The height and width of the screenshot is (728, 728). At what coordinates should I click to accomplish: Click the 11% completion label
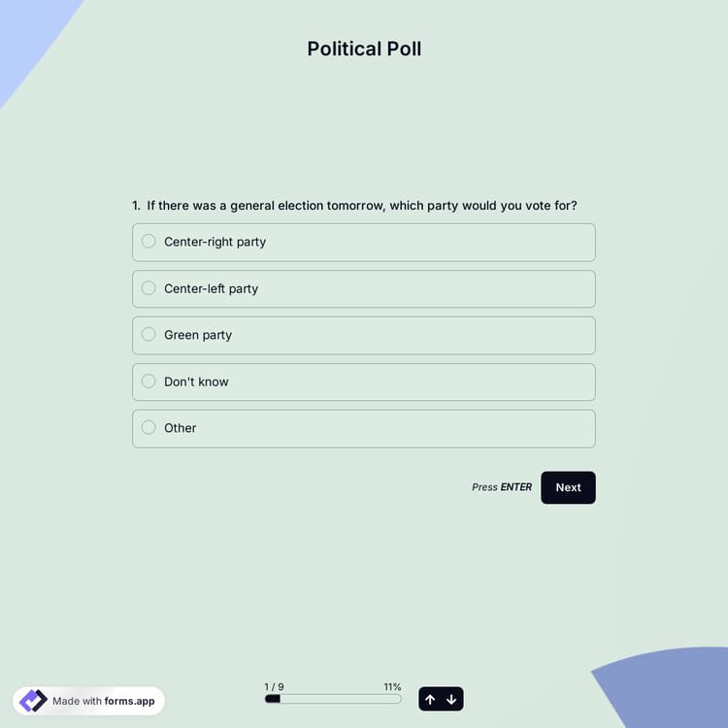pyautogui.click(x=392, y=686)
